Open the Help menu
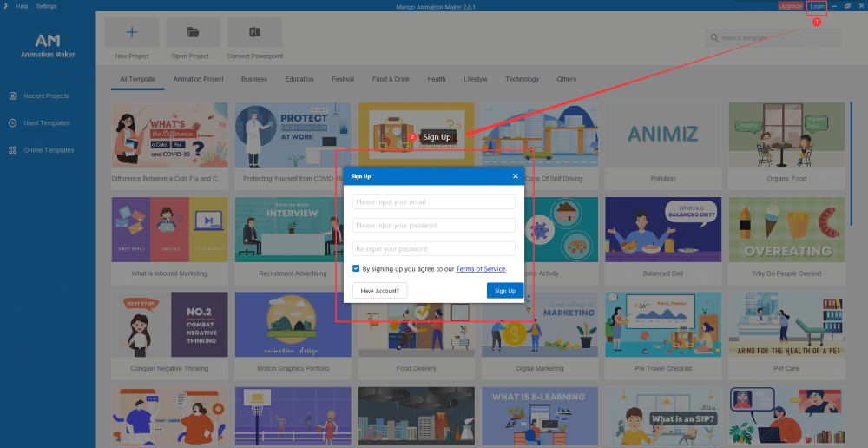The height and width of the screenshot is (448, 868). pos(22,6)
